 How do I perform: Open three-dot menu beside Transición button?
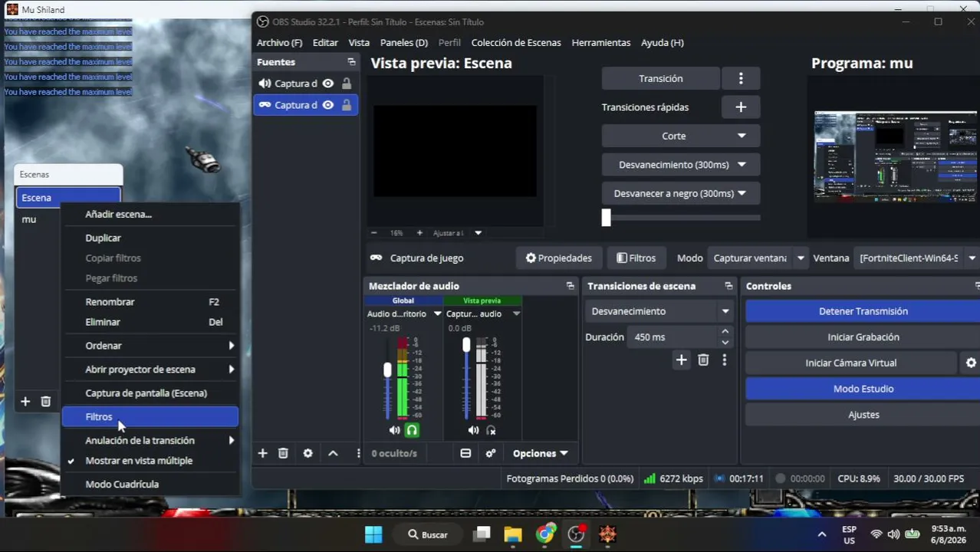pyautogui.click(x=741, y=78)
